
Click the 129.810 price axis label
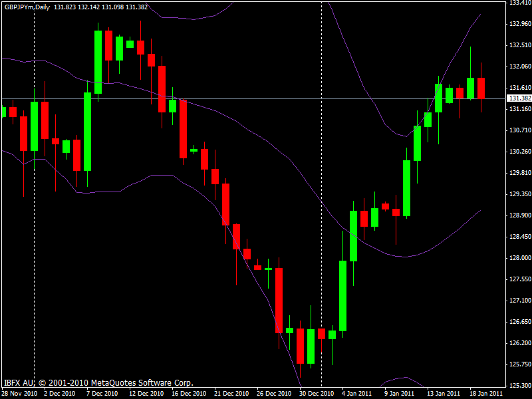click(x=520, y=173)
